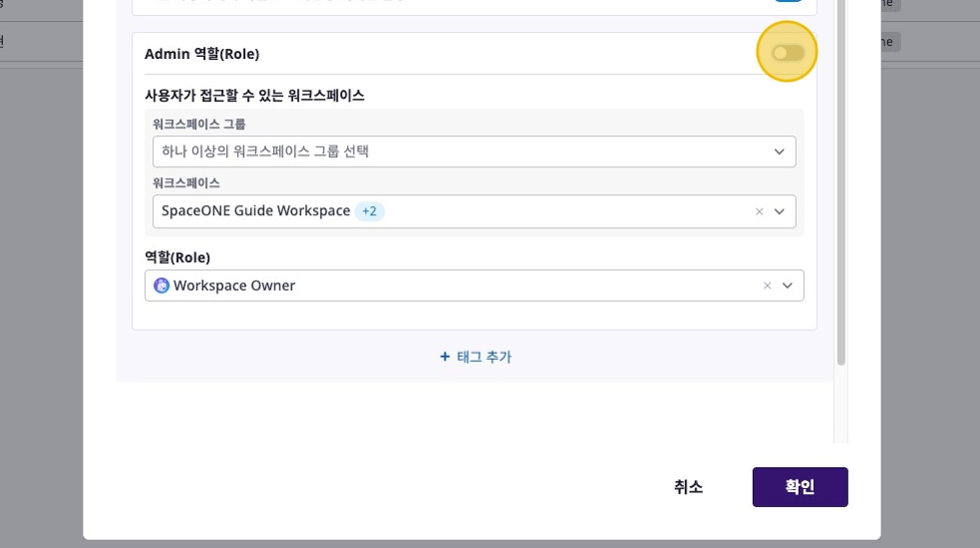
Task: Open the 워크스페이스 dropdown chevron
Action: pyautogui.click(x=779, y=211)
